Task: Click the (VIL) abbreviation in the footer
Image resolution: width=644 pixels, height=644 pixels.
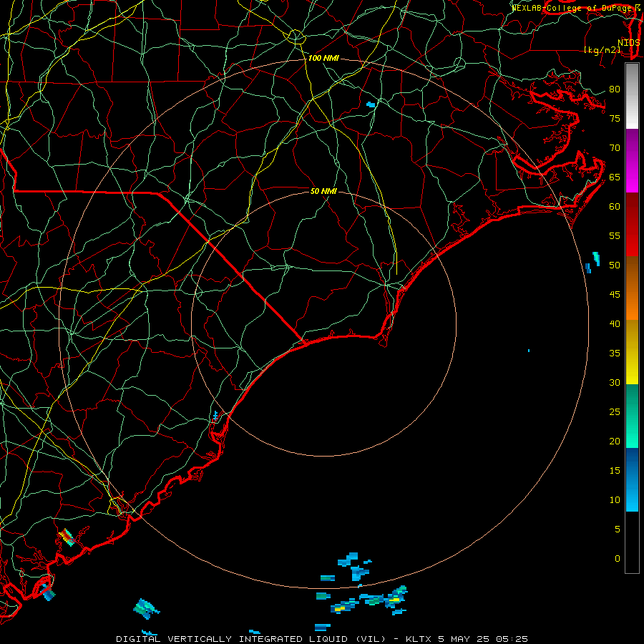Action: point(371,639)
